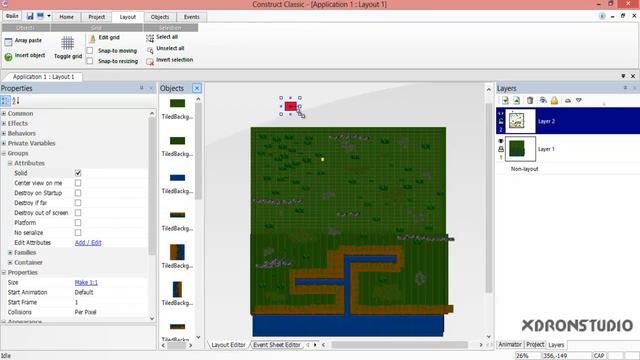Toggle the grid with the Toggle grid icon
Screen dimensions: 640x360
67,43
